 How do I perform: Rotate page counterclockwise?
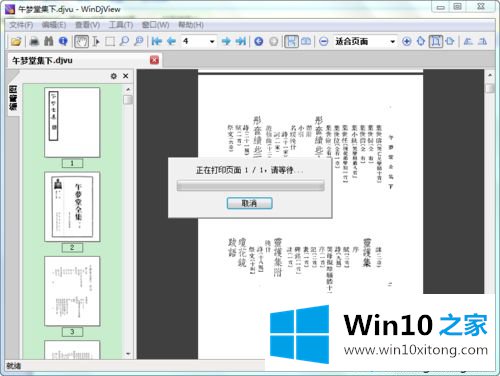(468, 41)
